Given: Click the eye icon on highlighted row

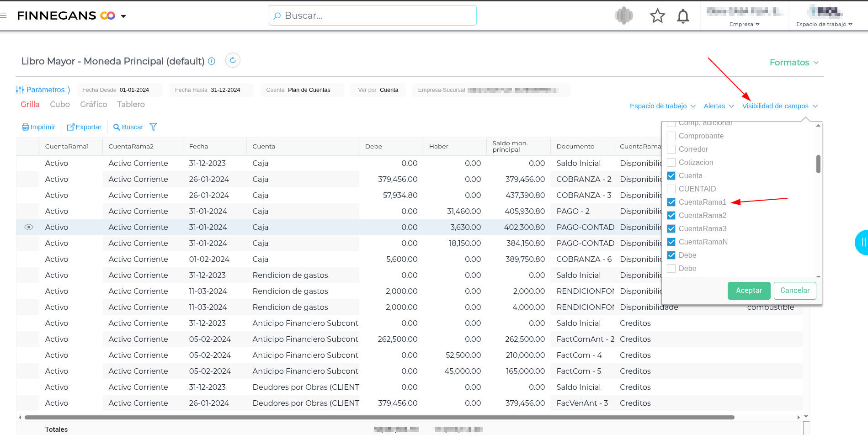Looking at the screenshot, I should (29, 227).
